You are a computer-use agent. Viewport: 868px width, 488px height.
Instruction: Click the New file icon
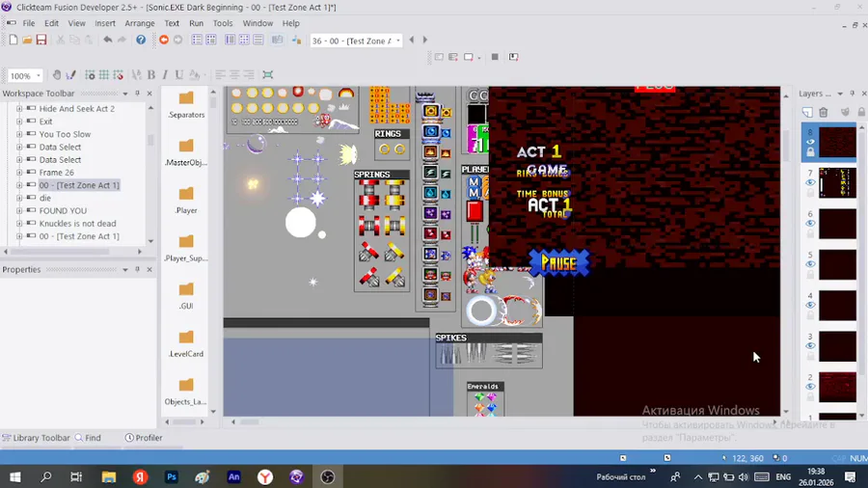[x=14, y=40]
